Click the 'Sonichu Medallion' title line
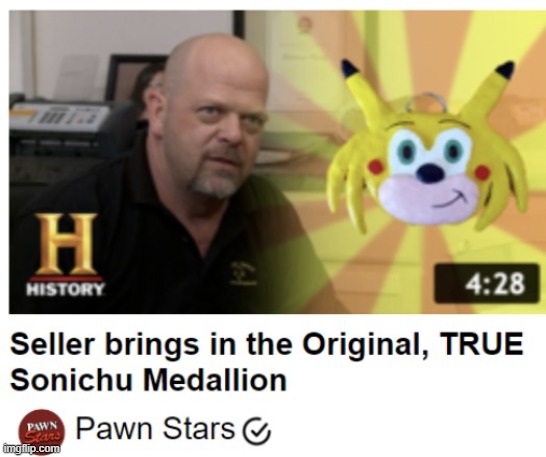The image size is (546, 457). click(149, 380)
